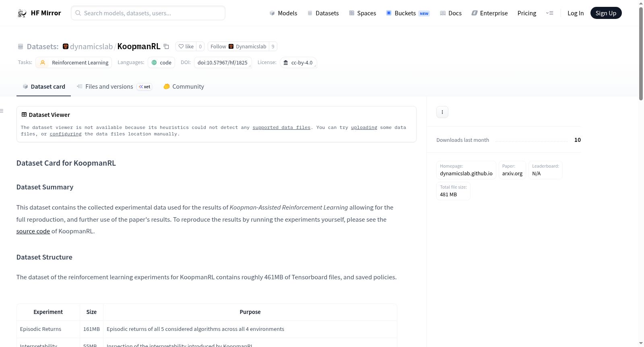Click the Reinforcement Learning task tag
Viewport: 644px width, 347px height.
pos(74,62)
